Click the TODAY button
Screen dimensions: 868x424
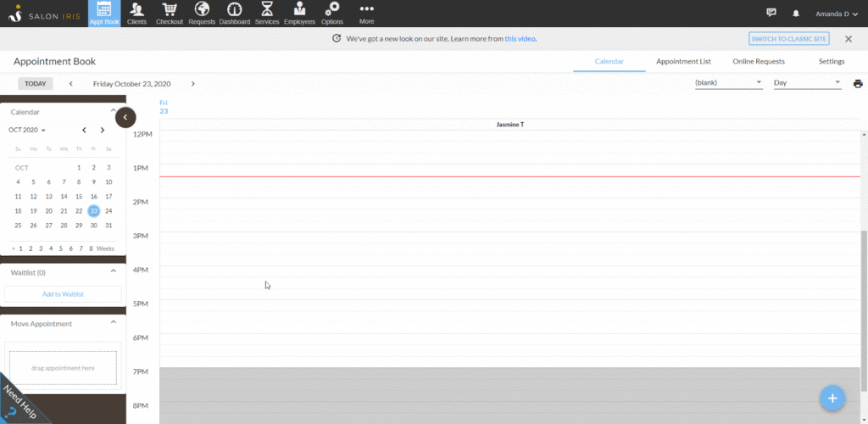tap(36, 84)
